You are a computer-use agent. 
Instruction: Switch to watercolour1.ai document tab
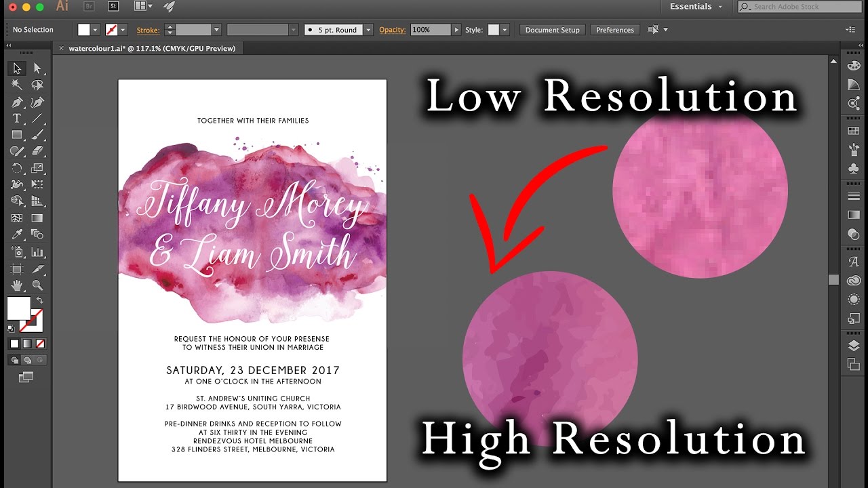click(152, 48)
